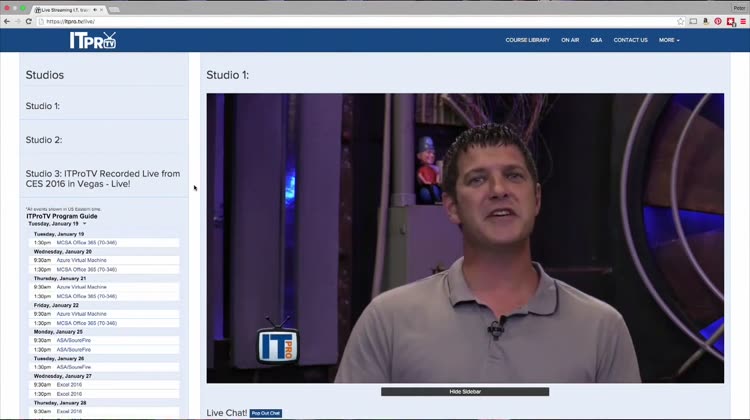Open Friday January 22 1:30pm MCSA Office 365

[x=104, y=323]
